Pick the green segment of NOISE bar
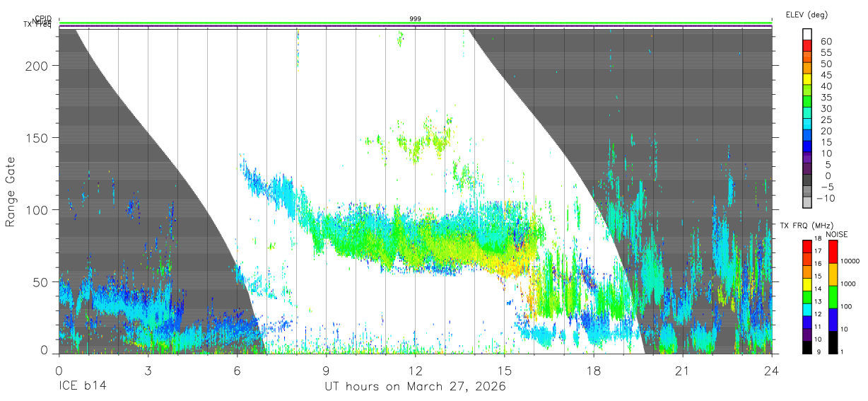Viewport: 868px width, 401px height. point(833,296)
